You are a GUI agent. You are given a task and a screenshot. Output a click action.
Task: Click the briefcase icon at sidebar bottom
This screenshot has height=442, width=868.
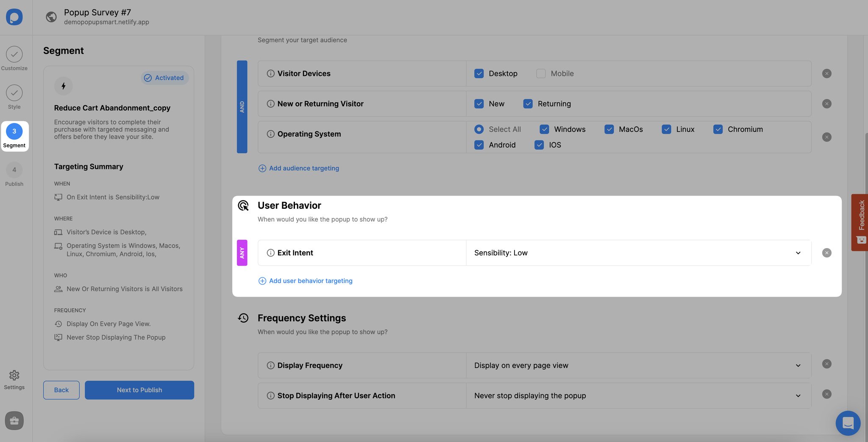pos(14,421)
